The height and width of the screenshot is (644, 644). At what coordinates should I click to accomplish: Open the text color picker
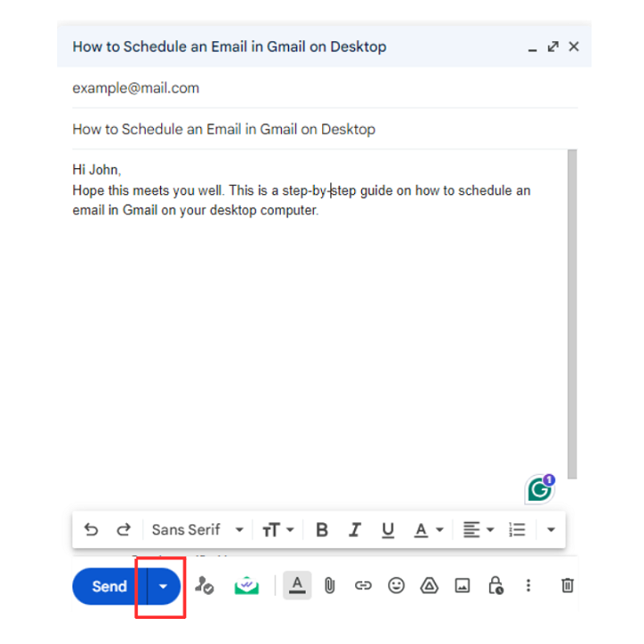click(428, 530)
